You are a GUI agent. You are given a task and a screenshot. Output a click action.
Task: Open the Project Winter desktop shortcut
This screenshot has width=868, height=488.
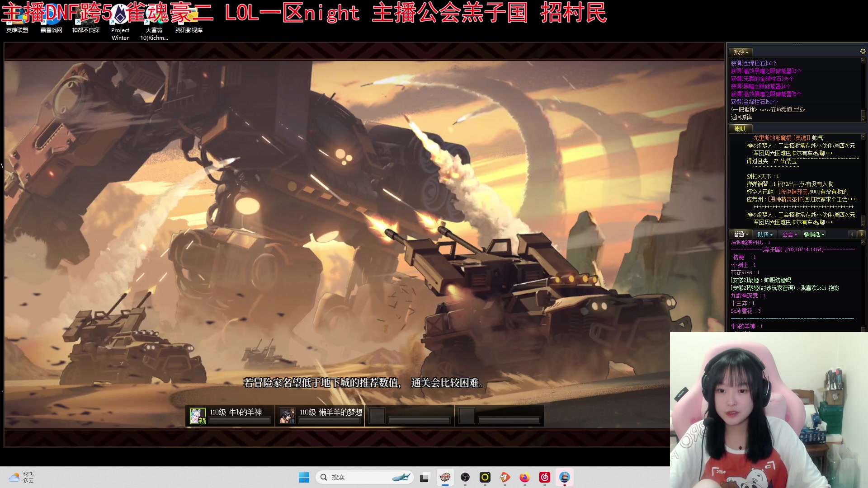pyautogui.click(x=120, y=23)
